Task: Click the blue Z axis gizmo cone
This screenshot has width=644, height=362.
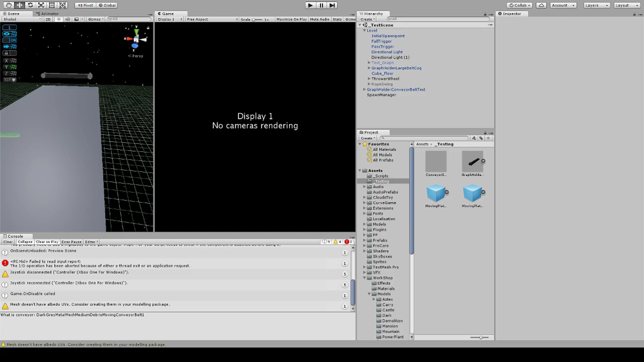Action: point(135,46)
